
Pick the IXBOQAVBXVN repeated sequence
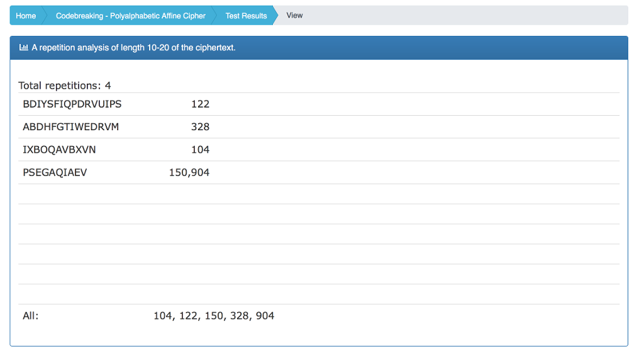click(59, 150)
